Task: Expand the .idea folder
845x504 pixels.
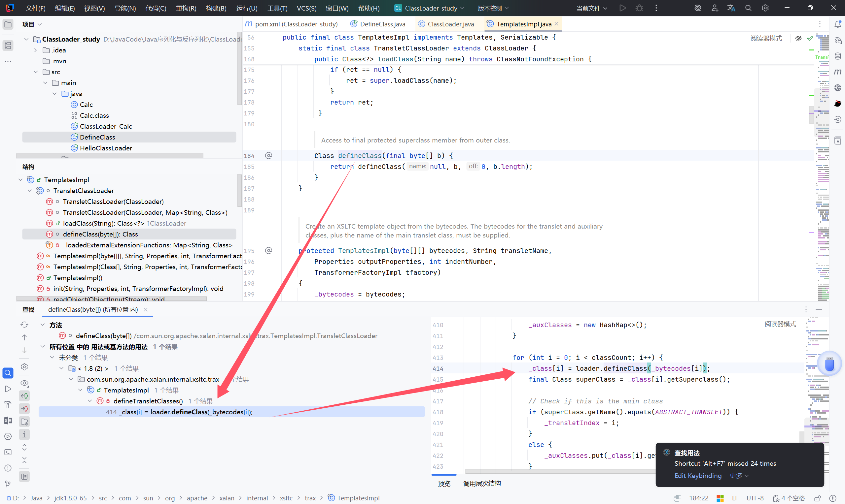Action: pyautogui.click(x=36, y=50)
